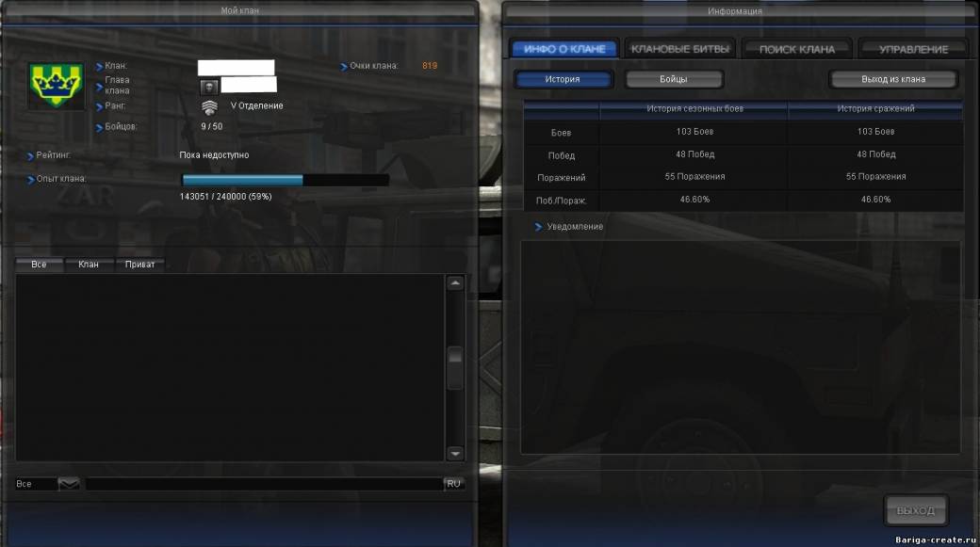Screen dimensions: 980x547
Task: Click the Уведомление heading label
Action: tap(575, 227)
